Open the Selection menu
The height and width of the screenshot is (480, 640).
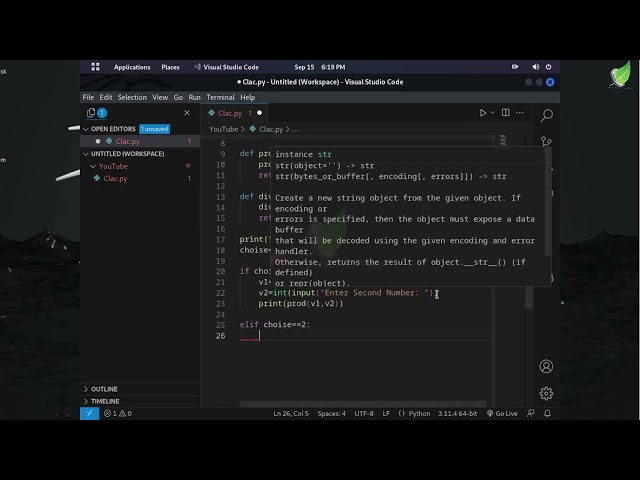[x=132, y=97]
